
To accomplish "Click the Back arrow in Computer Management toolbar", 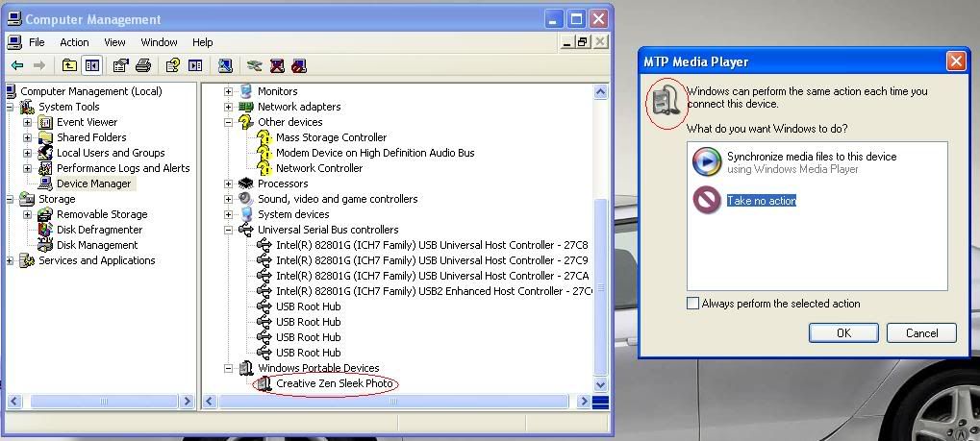I will (17, 65).
